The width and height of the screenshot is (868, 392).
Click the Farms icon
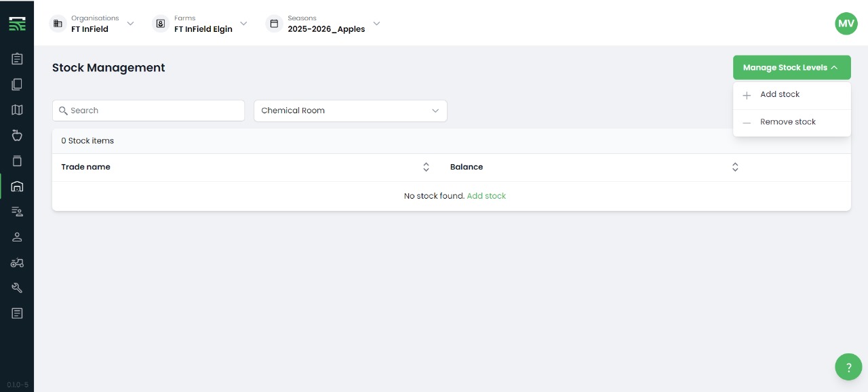[x=161, y=24]
